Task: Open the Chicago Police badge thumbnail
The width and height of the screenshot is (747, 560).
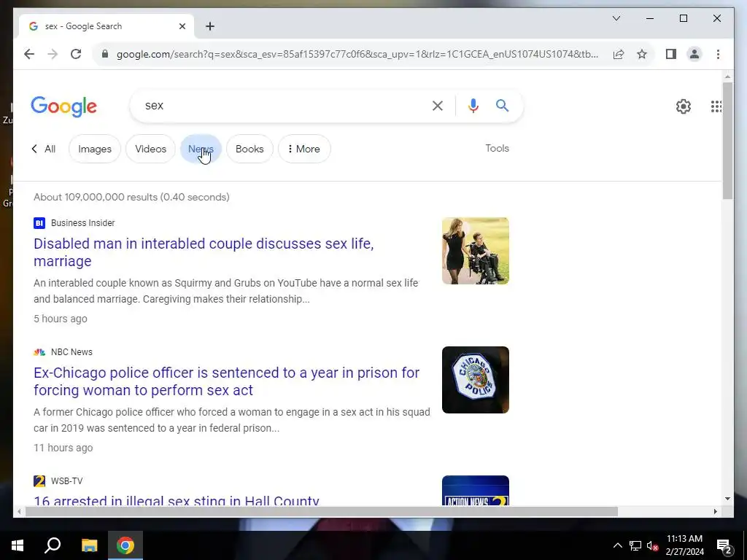Action: click(475, 380)
